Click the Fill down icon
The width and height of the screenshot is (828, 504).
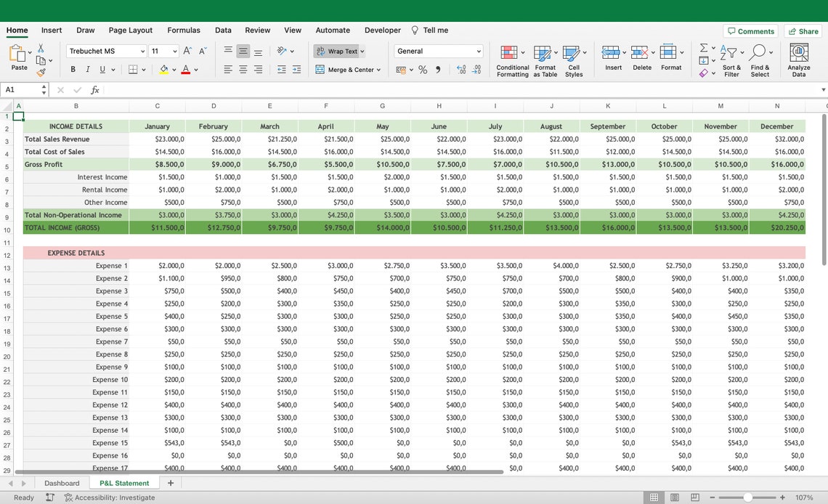point(703,60)
